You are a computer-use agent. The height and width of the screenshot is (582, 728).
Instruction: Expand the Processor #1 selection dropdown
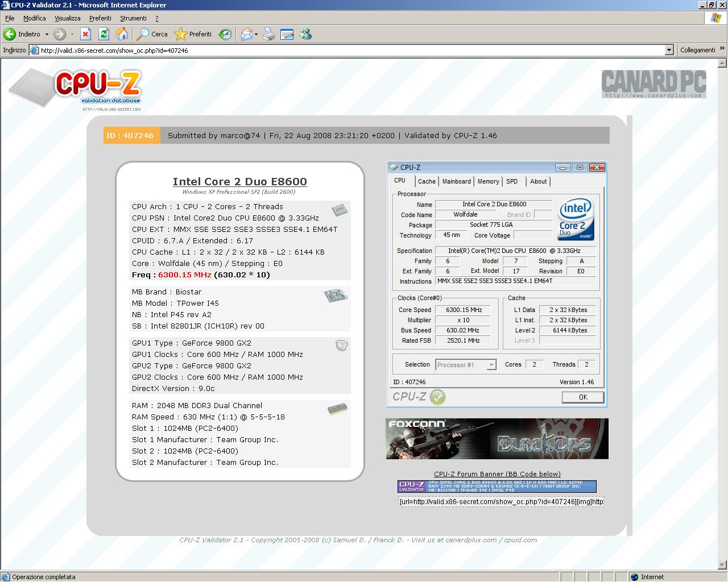(491, 365)
